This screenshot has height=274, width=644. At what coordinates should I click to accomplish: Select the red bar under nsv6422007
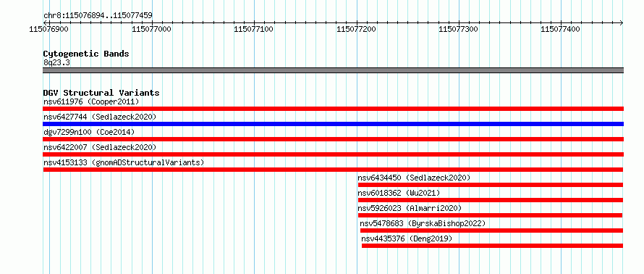coord(333,154)
